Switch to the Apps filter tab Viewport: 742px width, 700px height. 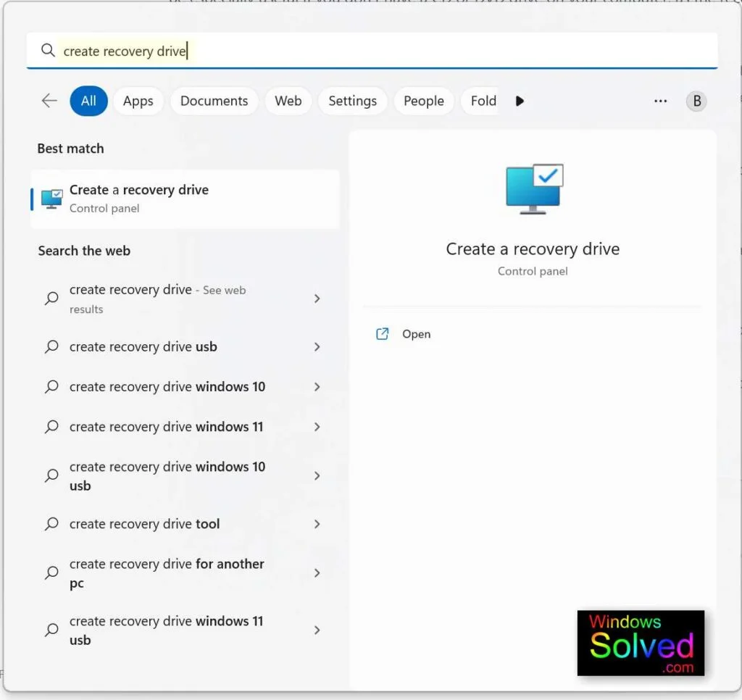click(138, 101)
